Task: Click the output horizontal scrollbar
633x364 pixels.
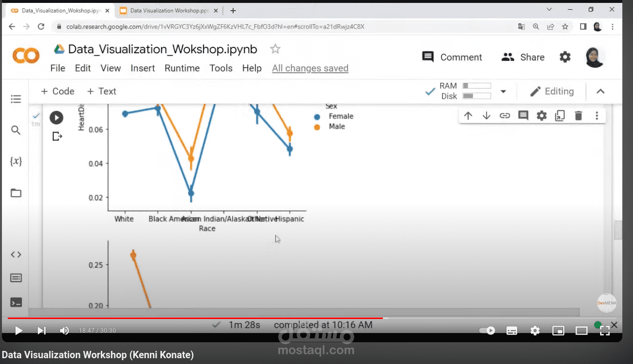Action: tap(304, 312)
